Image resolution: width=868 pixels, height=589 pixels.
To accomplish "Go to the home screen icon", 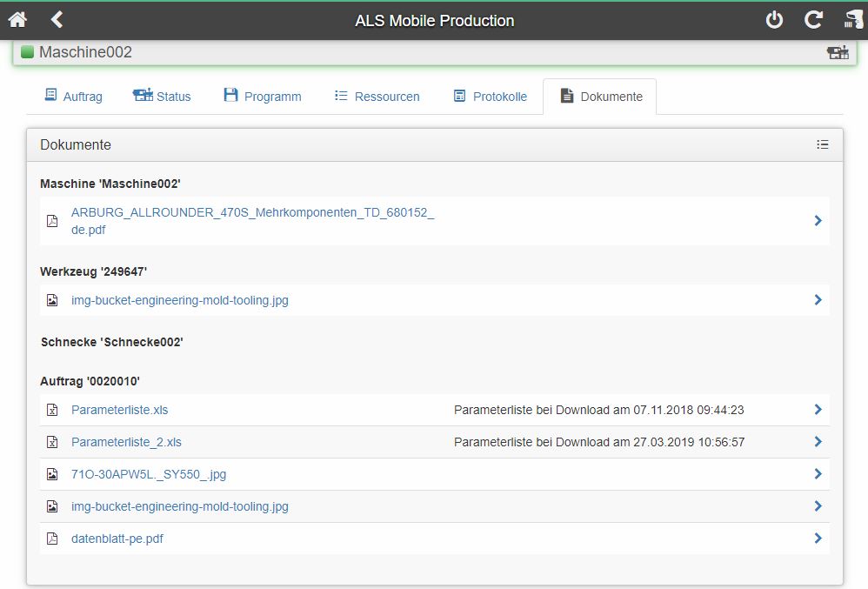I will [x=17, y=20].
